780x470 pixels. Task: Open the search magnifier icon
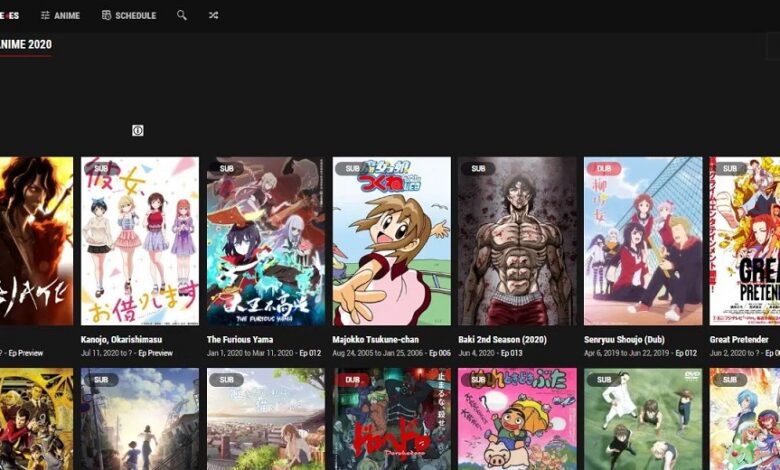click(x=182, y=15)
